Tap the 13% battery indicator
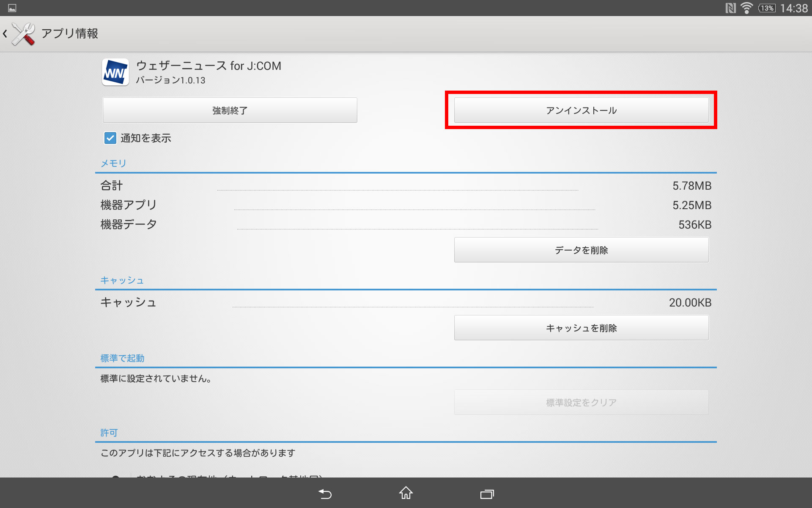 [767, 8]
